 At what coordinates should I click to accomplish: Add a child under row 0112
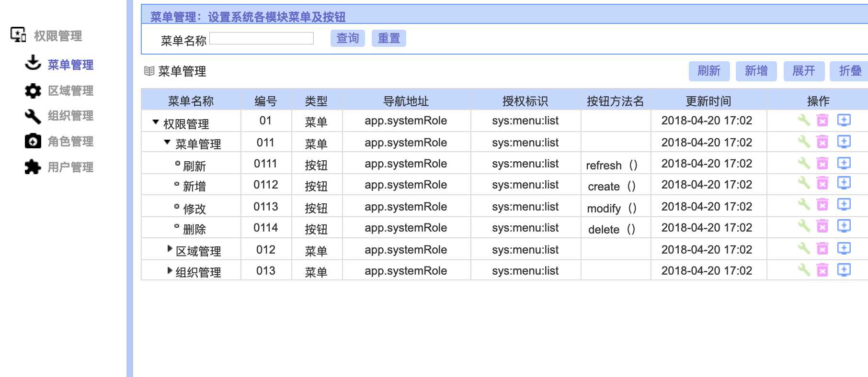tap(844, 183)
